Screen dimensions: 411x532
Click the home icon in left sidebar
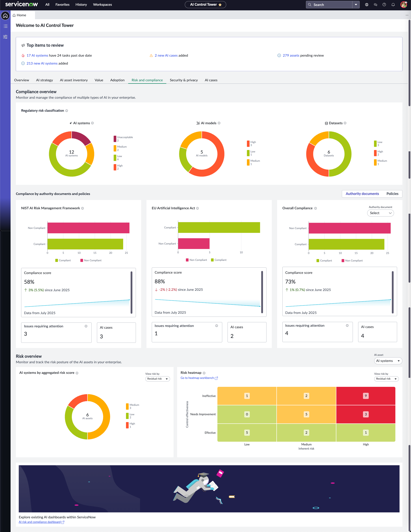coord(5,16)
